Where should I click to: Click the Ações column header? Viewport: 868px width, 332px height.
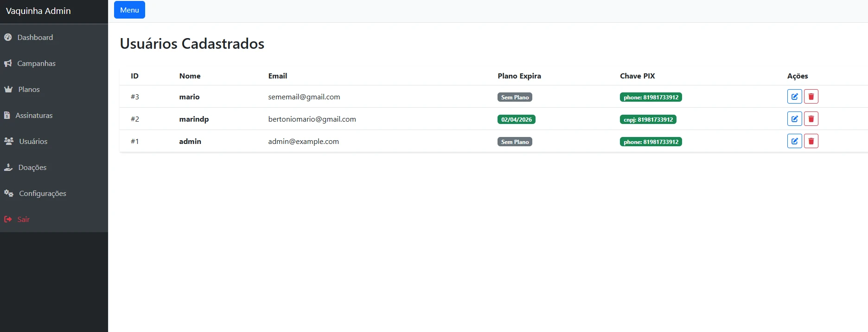tap(798, 76)
